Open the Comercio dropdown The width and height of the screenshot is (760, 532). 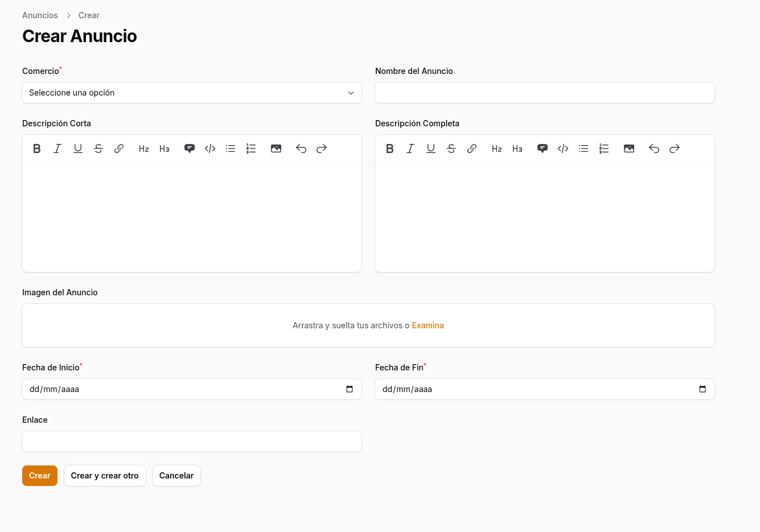tap(192, 93)
